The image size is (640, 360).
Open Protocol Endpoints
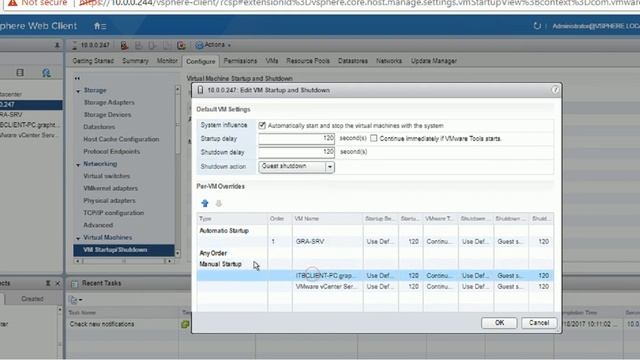[111, 151]
